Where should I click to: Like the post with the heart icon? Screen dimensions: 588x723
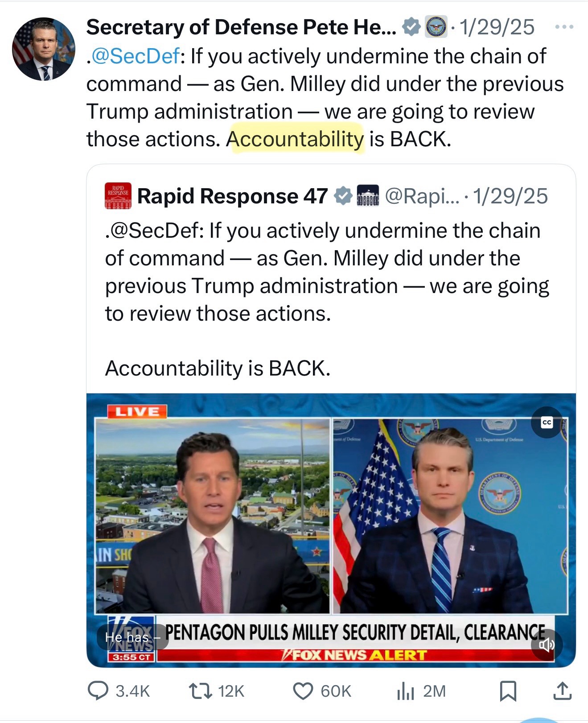303,690
